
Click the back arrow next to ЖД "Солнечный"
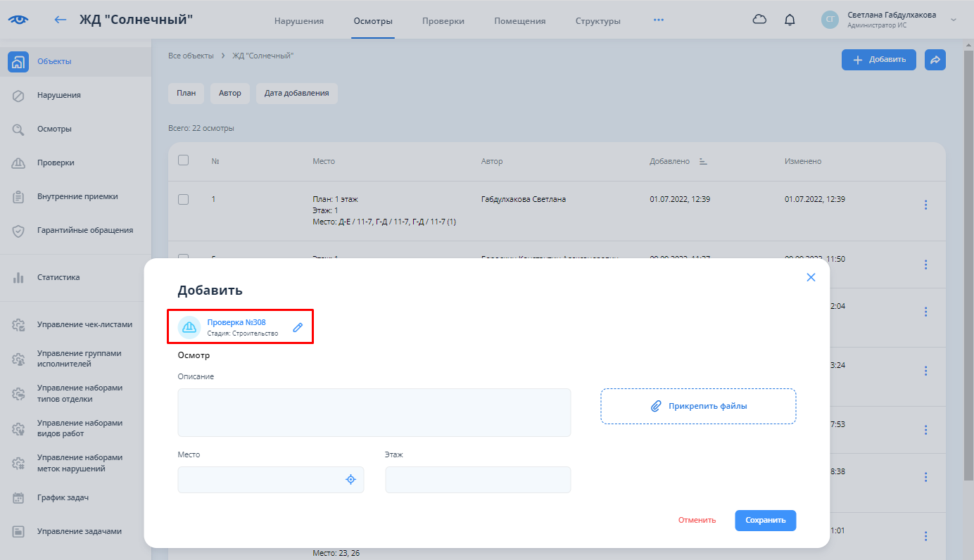pos(61,20)
